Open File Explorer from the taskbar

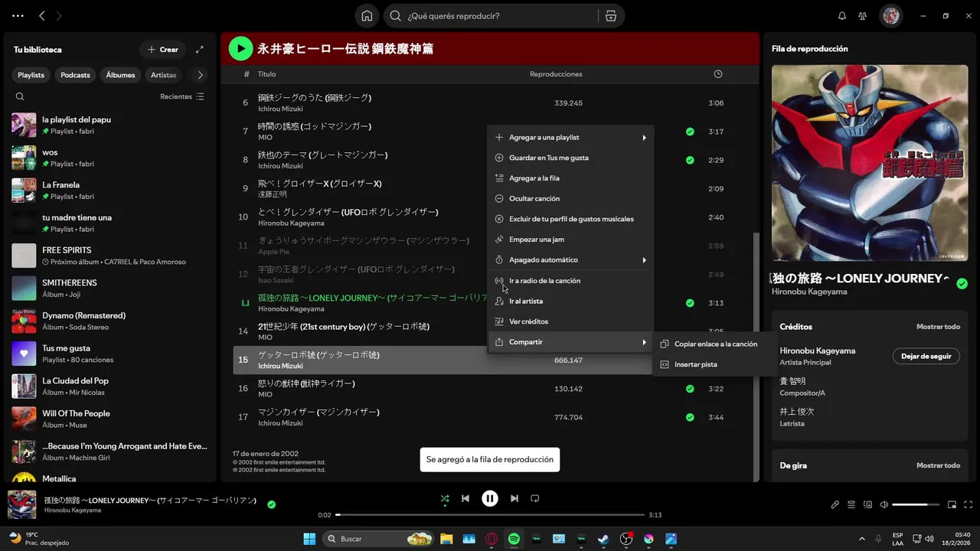tap(446, 539)
